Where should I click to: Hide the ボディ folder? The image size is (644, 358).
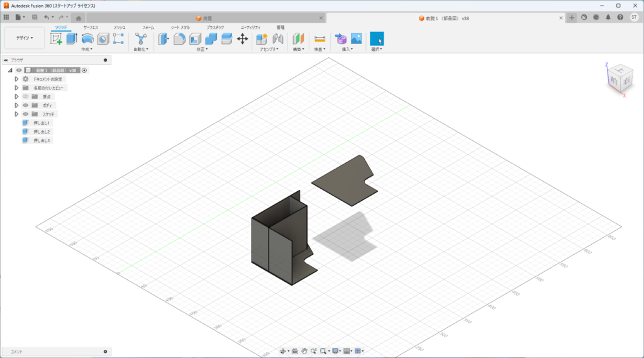pyautogui.click(x=25, y=105)
